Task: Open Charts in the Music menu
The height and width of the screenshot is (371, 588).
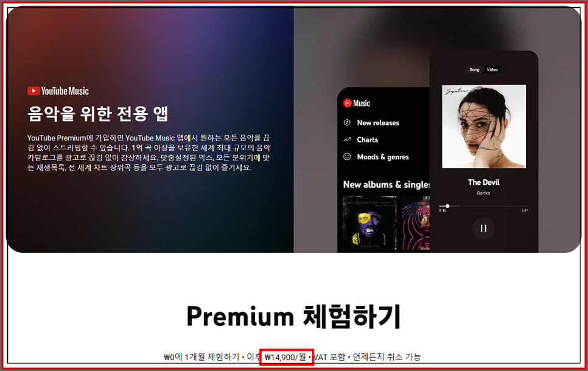Action: (x=367, y=140)
